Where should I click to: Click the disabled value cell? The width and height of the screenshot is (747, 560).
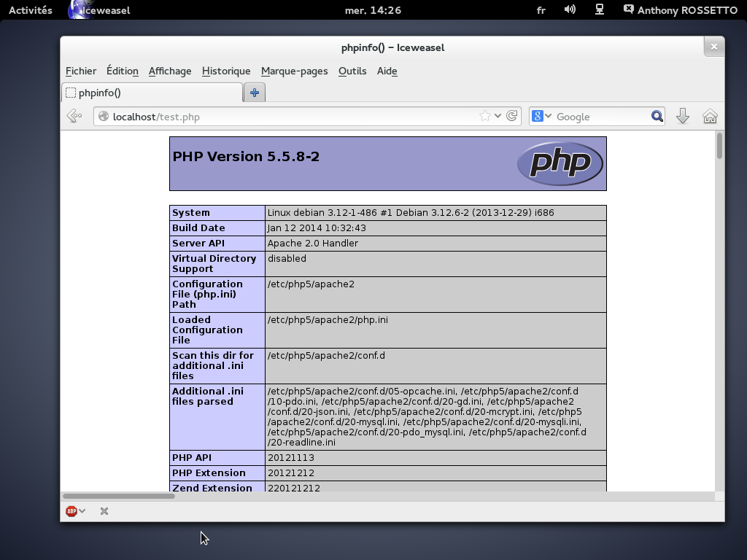tap(436, 263)
